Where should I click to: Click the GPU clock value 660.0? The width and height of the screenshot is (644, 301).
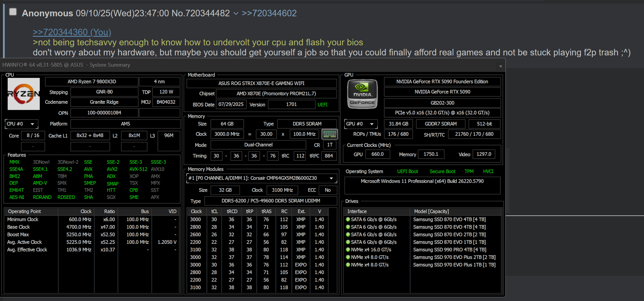point(377,154)
